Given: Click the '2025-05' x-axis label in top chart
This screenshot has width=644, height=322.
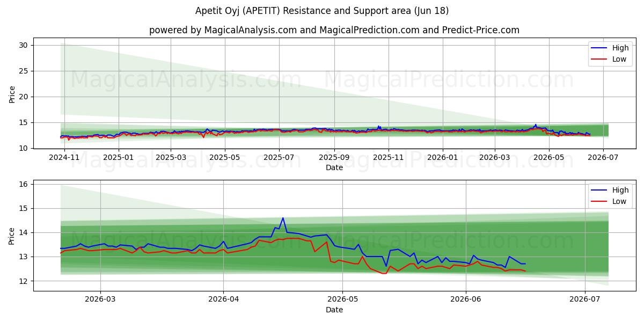Looking at the screenshot, I should (x=224, y=158).
